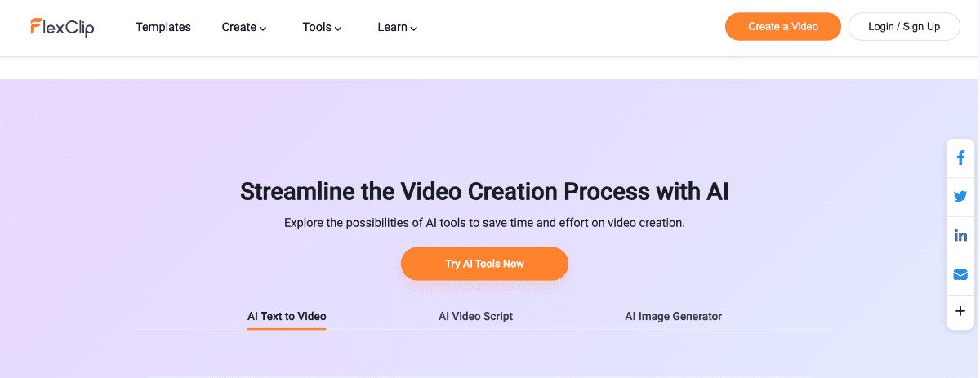
Task: Share the page via the email envelope icon
Action: (x=960, y=275)
